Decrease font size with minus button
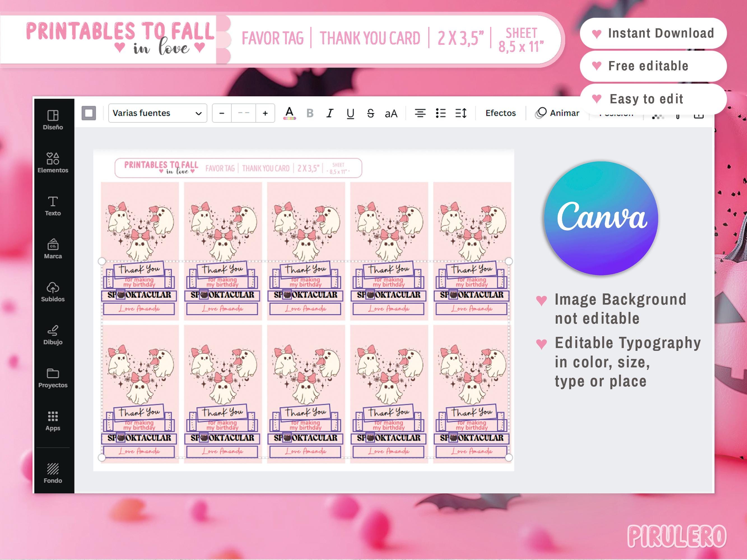Screen dimensions: 747x560 point(222,113)
